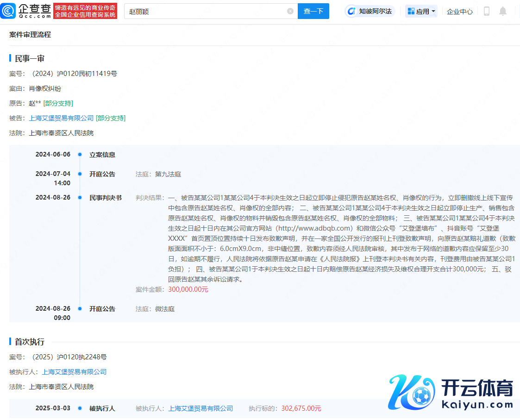Click the 民事判决书 entry label

[x=106, y=198]
